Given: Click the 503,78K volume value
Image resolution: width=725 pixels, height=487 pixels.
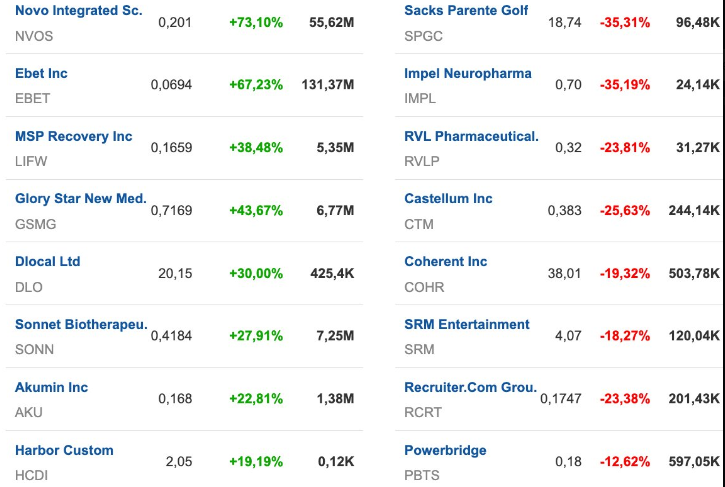Looking at the screenshot, I should tap(694, 274).
